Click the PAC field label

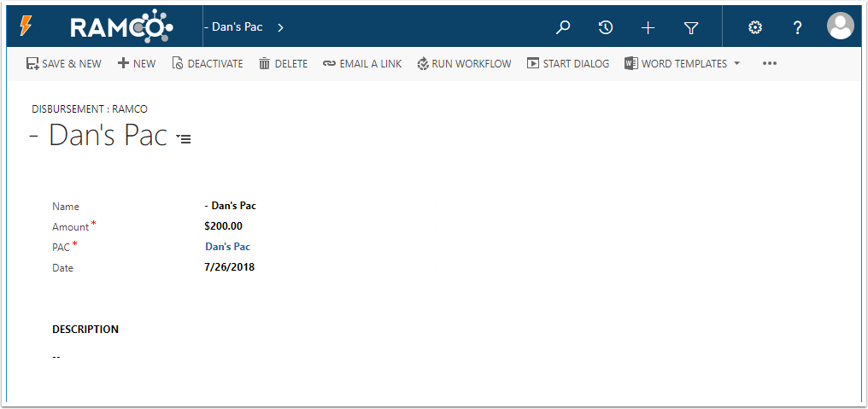pyautogui.click(x=61, y=248)
